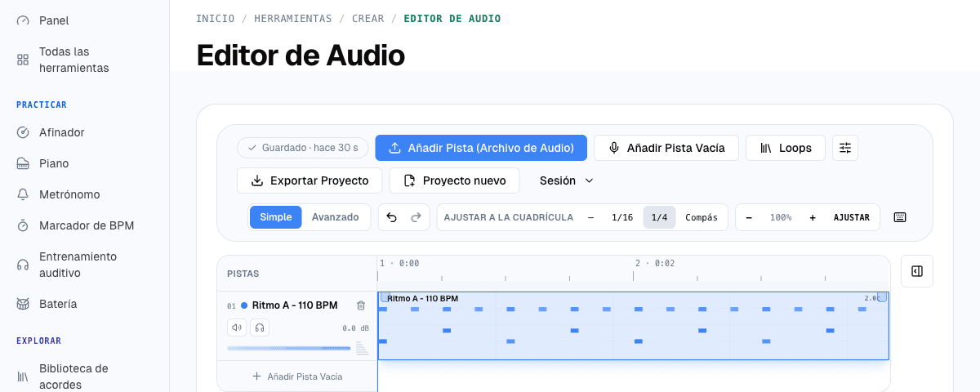This screenshot has height=392, width=980.
Task: Delete track Ritmo A with trash icon
Action: [x=361, y=305]
